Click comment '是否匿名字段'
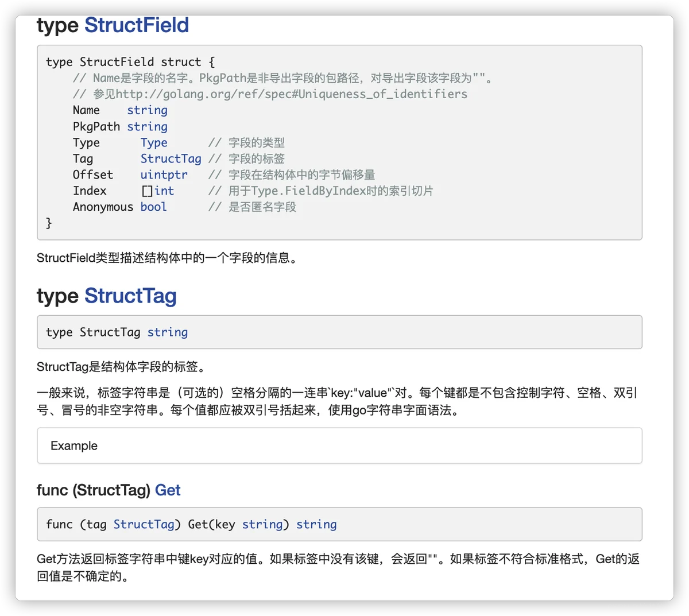The image size is (689, 616). click(252, 207)
